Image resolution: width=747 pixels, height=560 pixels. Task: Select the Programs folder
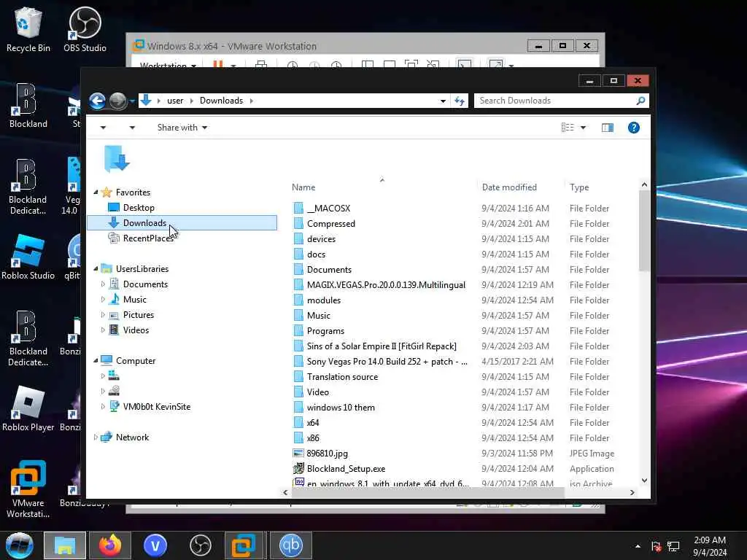325,330
